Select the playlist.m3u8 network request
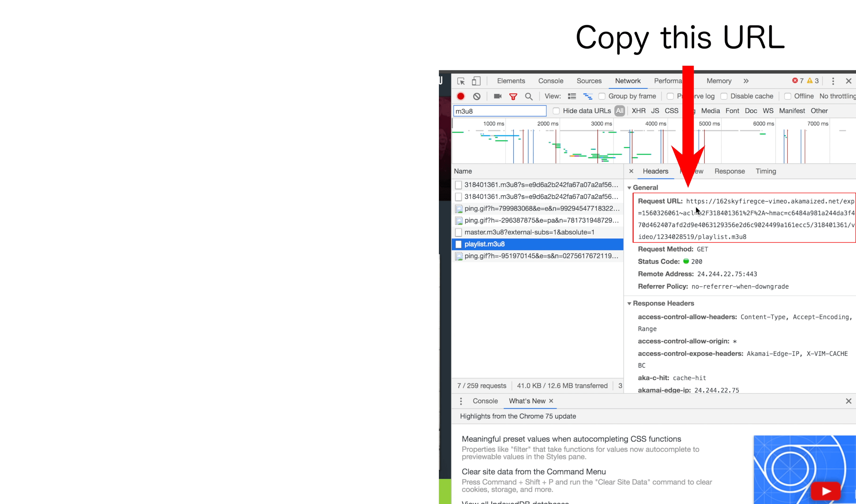The image size is (856, 504). coord(485,243)
